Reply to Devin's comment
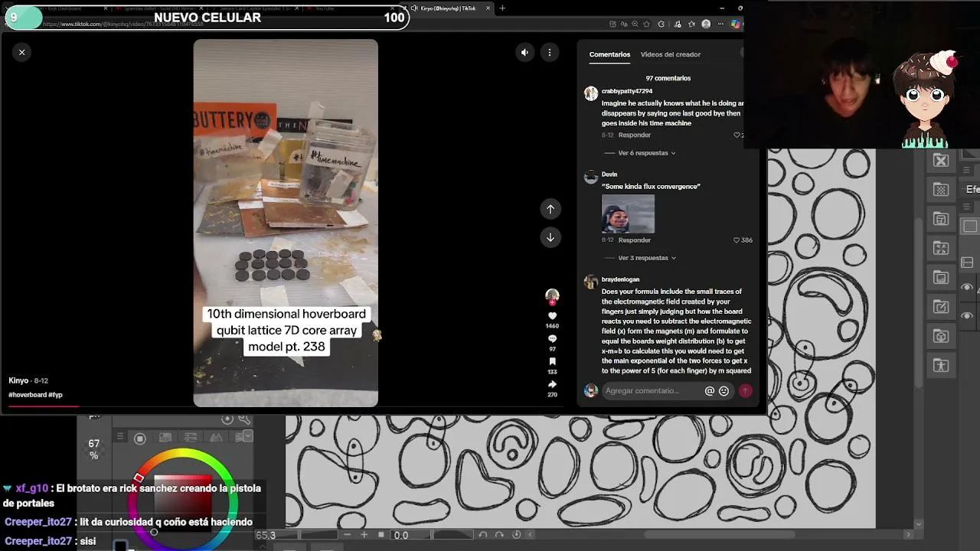The width and height of the screenshot is (980, 551). click(635, 240)
